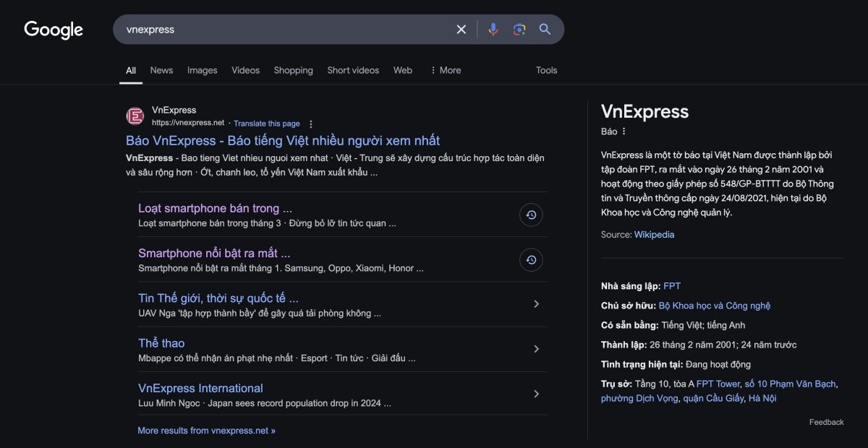Image resolution: width=868 pixels, height=448 pixels.
Task: Switch to the Web tab
Action: 403,70
